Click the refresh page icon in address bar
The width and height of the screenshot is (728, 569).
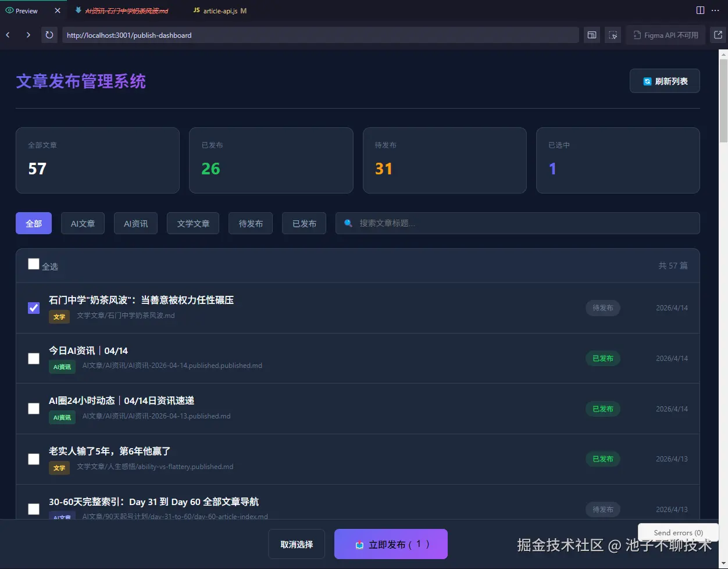(49, 35)
